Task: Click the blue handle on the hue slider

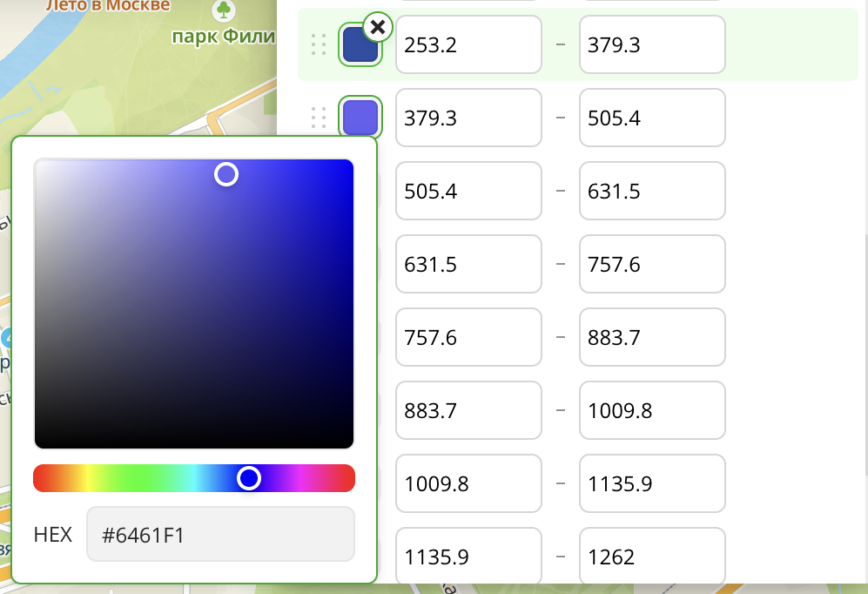Action: pyautogui.click(x=249, y=478)
